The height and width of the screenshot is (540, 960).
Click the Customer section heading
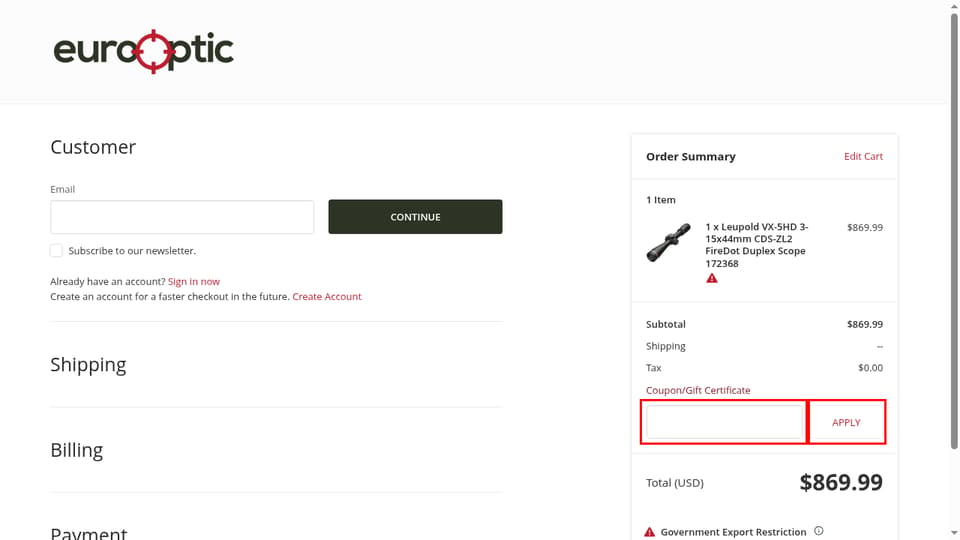point(93,147)
